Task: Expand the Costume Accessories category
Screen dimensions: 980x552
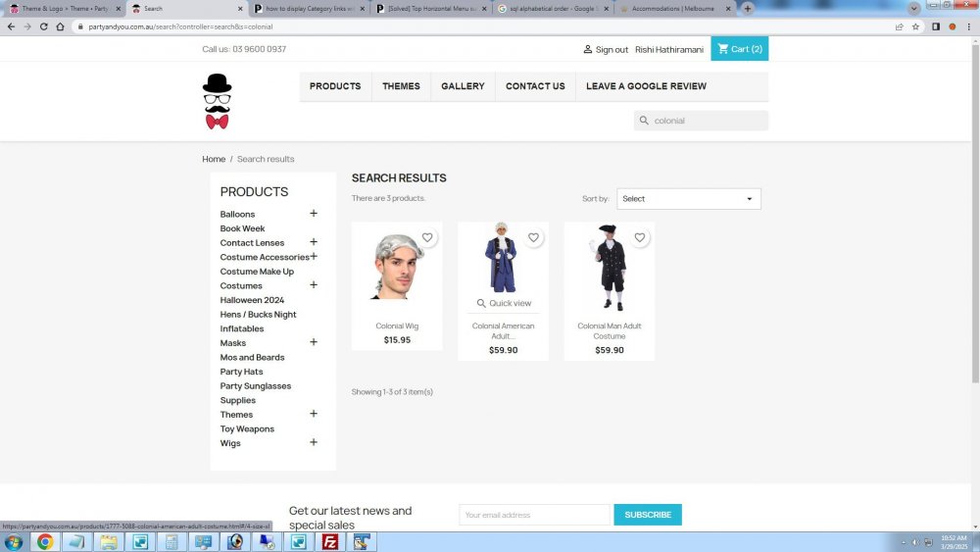Action: 314,256
